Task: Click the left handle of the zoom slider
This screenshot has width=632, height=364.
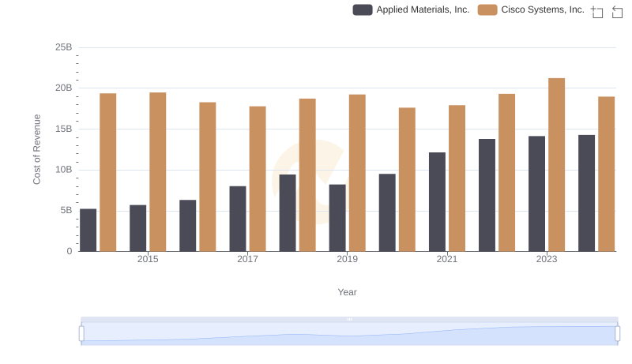Action: coord(81,333)
